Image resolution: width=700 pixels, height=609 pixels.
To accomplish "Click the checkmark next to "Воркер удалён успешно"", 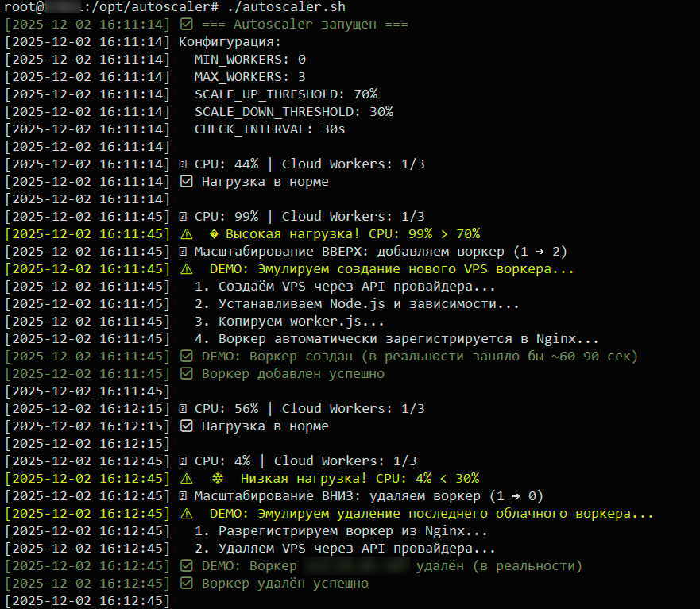I will coord(187,583).
